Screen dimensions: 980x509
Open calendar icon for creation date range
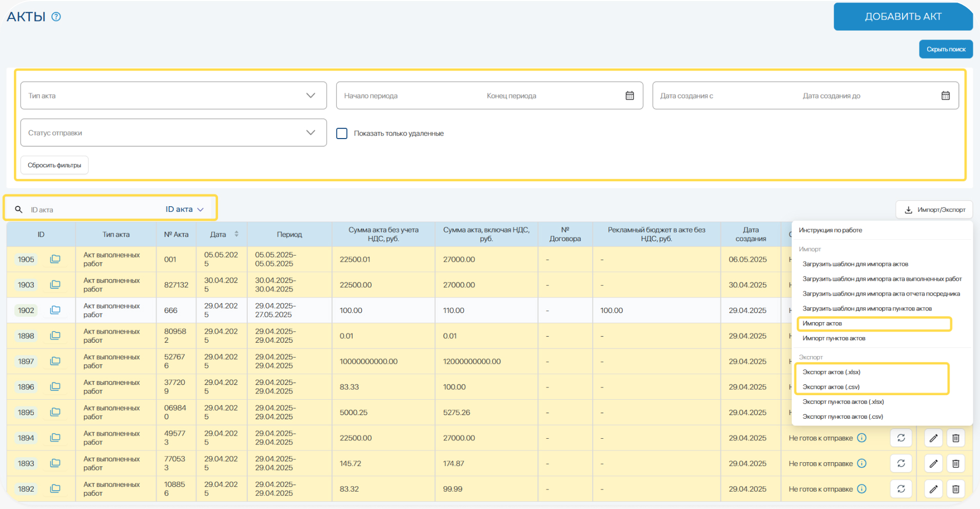click(946, 96)
